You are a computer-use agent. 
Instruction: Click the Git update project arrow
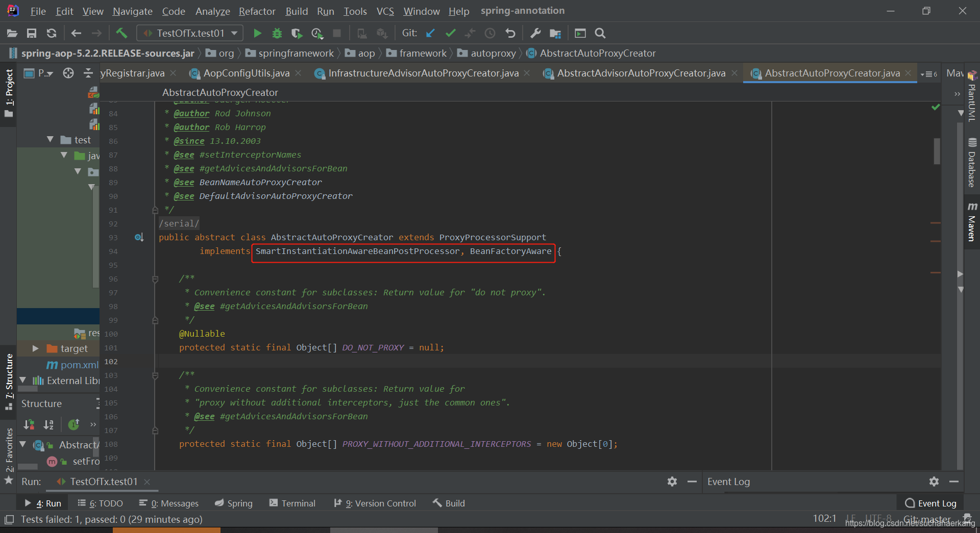(430, 33)
